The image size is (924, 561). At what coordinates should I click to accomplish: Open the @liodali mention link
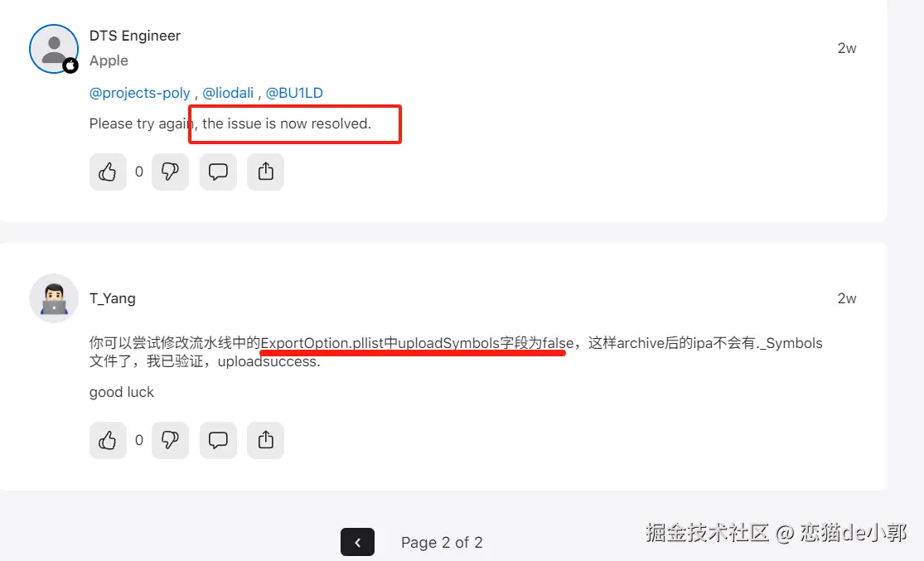(x=228, y=93)
